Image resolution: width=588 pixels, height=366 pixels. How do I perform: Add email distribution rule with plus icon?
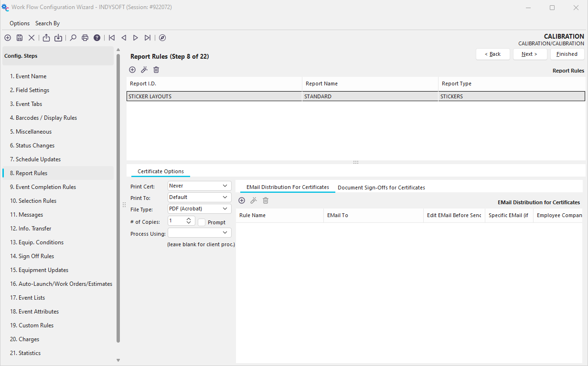(x=242, y=200)
